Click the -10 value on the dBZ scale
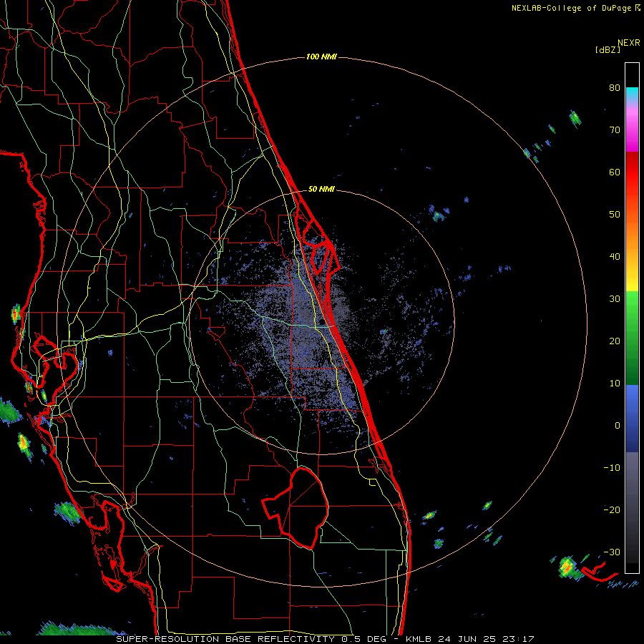The height and width of the screenshot is (644, 644). [612, 467]
